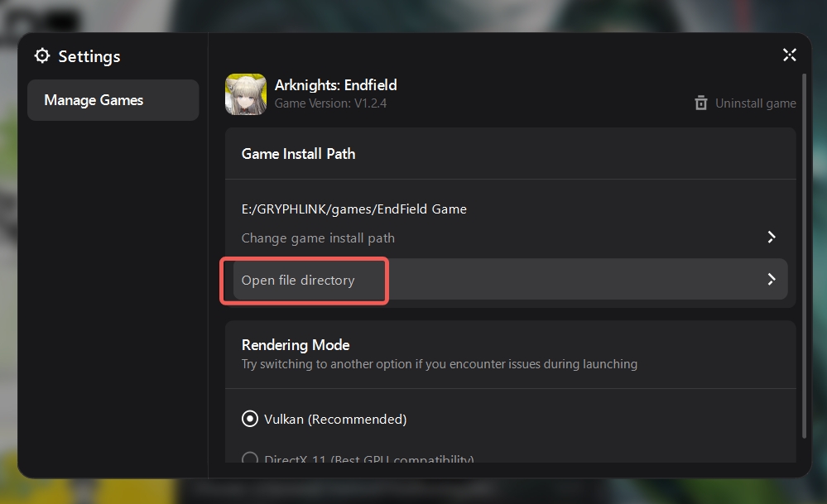Viewport: 827px width, 504px height.
Task: Click the chevron beside Open file directory
Action: (771, 280)
